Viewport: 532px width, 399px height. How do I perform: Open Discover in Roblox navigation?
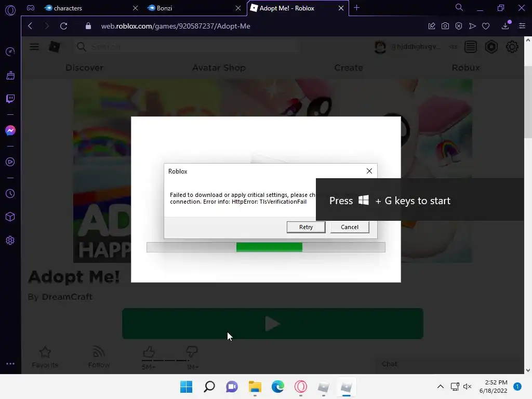point(84,68)
